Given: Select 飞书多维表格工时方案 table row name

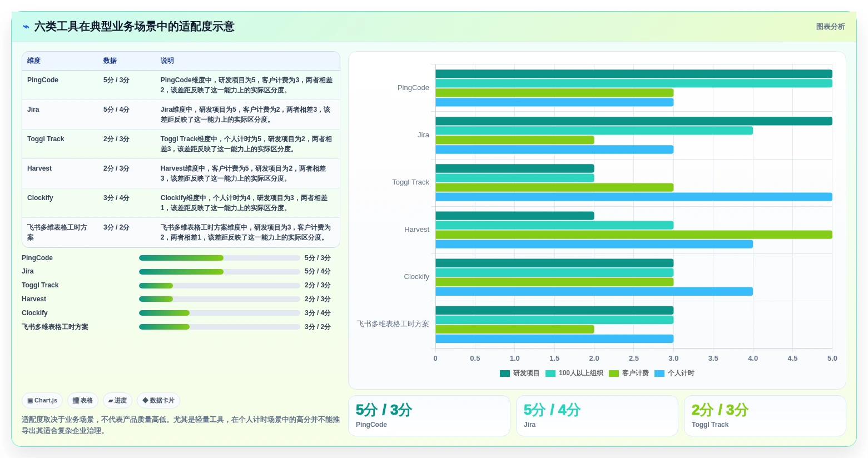Looking at the screenshot, I should (57, 232).
